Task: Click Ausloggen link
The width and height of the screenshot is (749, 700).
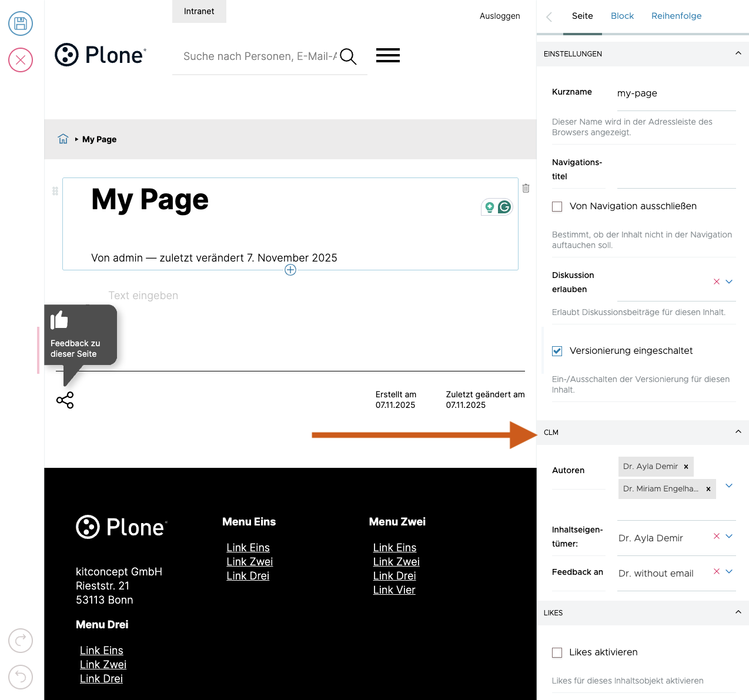Action: [500, 16]
